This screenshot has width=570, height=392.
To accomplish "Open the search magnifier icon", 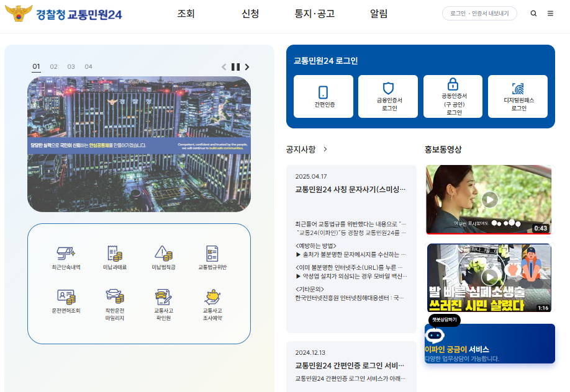I will pos(533,14).
